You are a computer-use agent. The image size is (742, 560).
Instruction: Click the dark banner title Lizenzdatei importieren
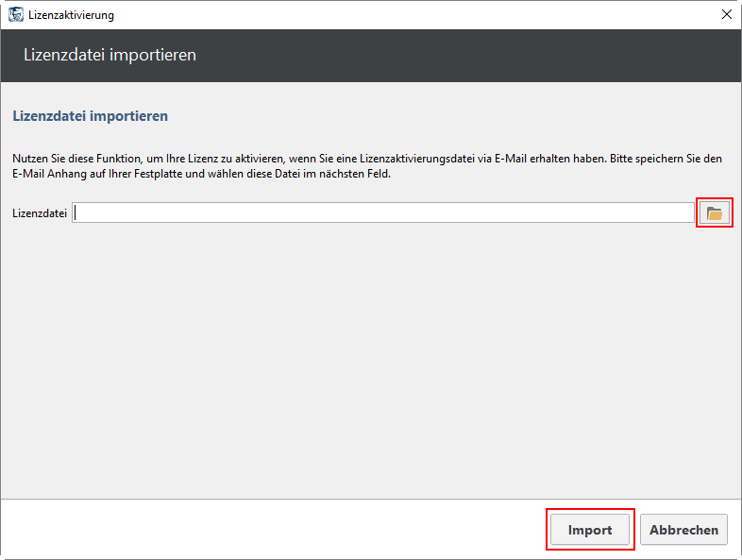tap(110, 55)
